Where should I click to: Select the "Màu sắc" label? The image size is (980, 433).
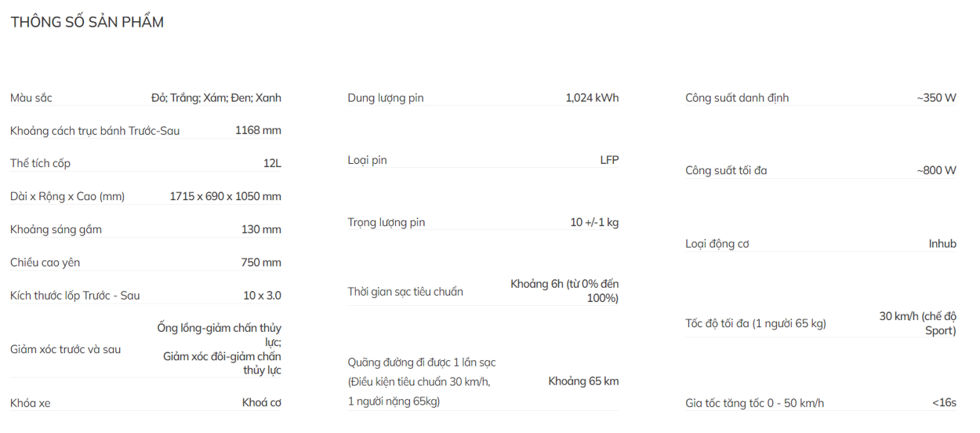tap(31, 98)
